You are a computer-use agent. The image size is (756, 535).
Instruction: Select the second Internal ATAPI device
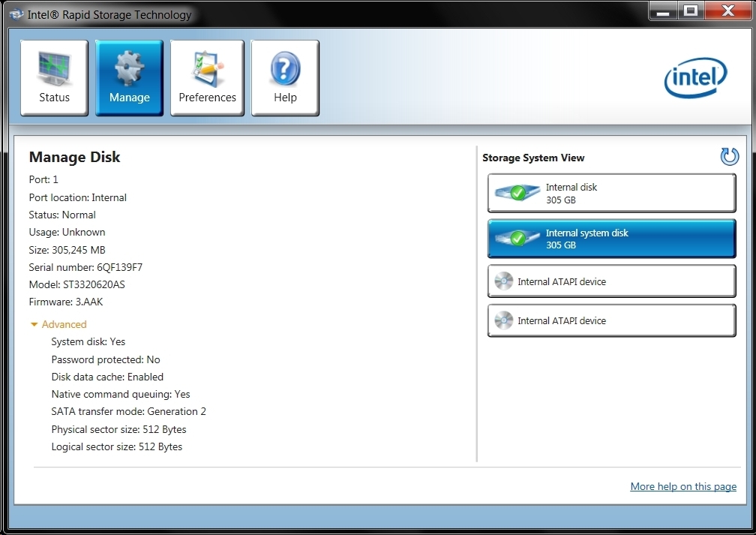(x=612, y=320)
